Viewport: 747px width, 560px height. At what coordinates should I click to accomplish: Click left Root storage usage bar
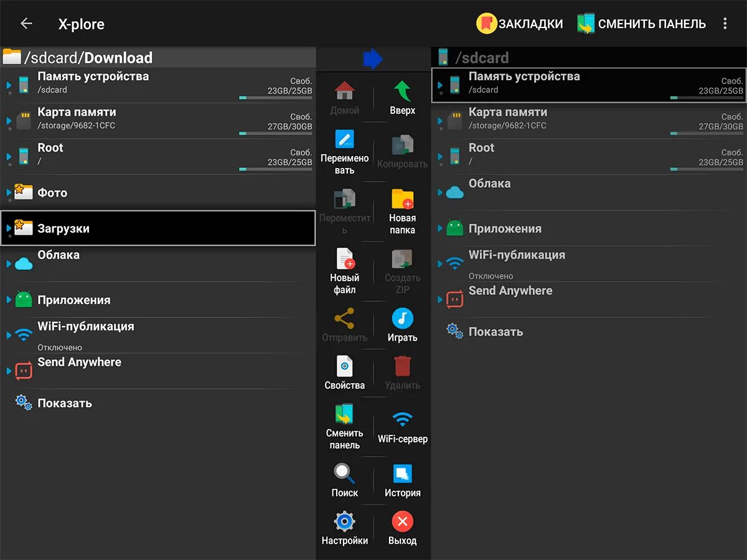coord(276,169)
